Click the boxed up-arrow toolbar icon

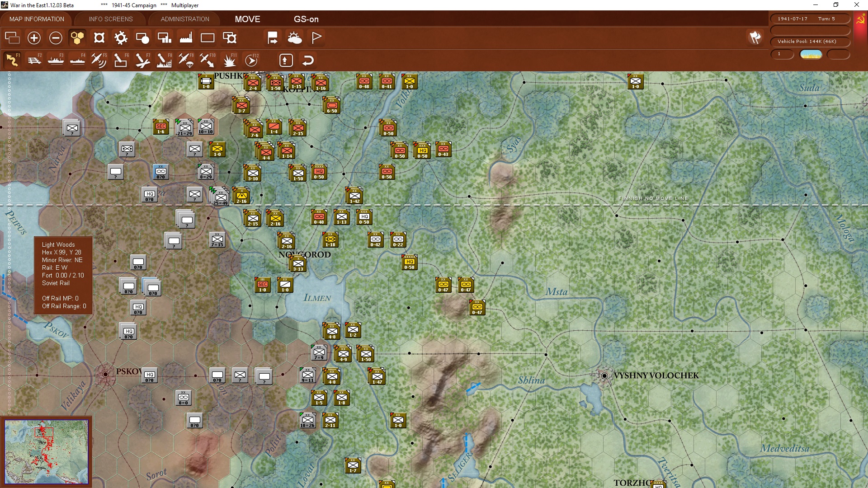point(286,60)
